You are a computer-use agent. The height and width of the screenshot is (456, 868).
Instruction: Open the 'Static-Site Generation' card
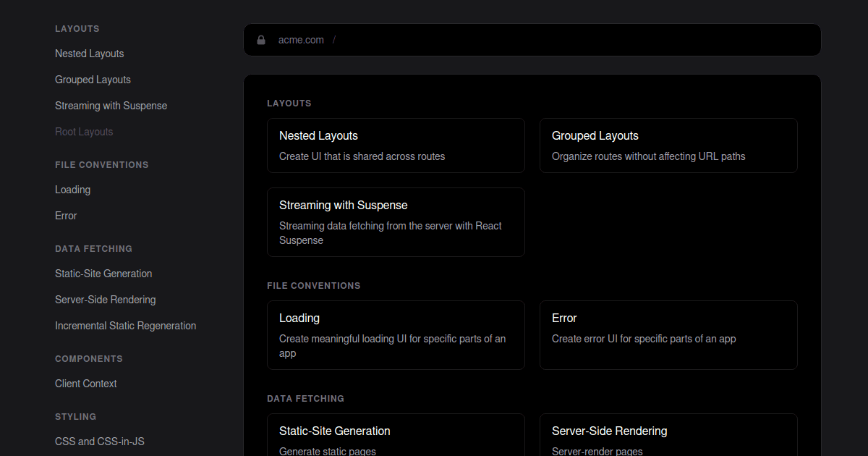pos(396,434)
